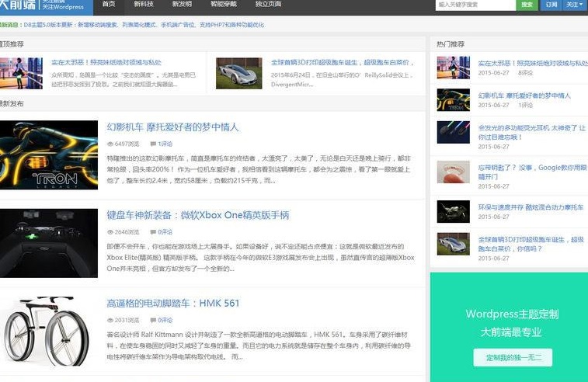Open the 智能穿戴 navigation item
The image size is (588, 382).
pos(224,4)
